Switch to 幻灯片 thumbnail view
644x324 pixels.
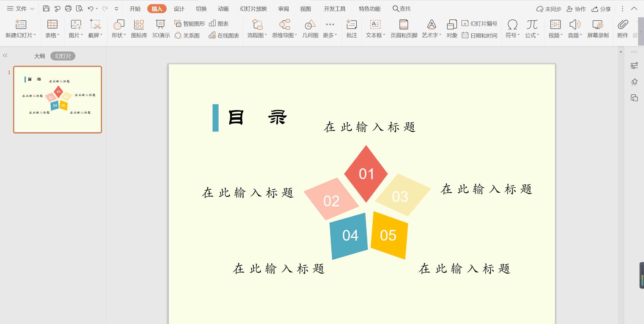[63, 56]
